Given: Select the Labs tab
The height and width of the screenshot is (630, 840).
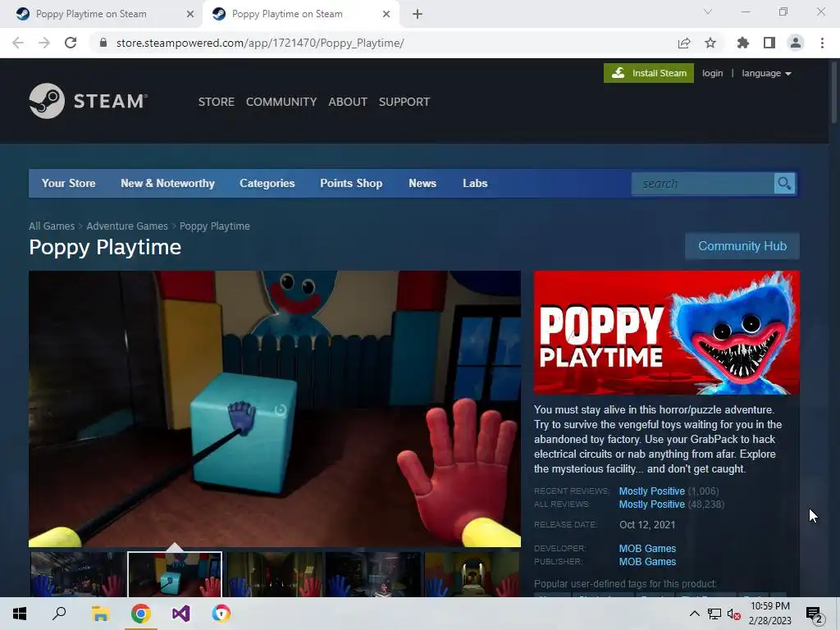Looking at the screenshot, I should [475, 183].
